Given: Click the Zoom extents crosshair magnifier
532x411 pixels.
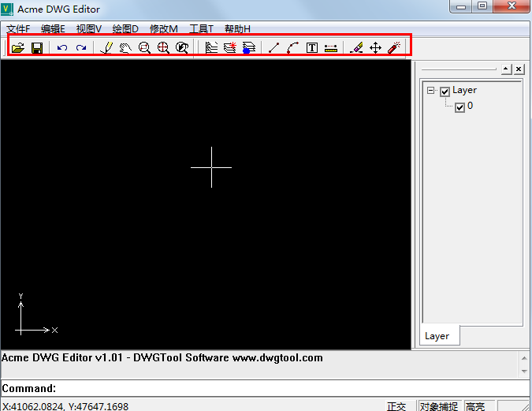Looking at the screenshot, I should (163, 47).
